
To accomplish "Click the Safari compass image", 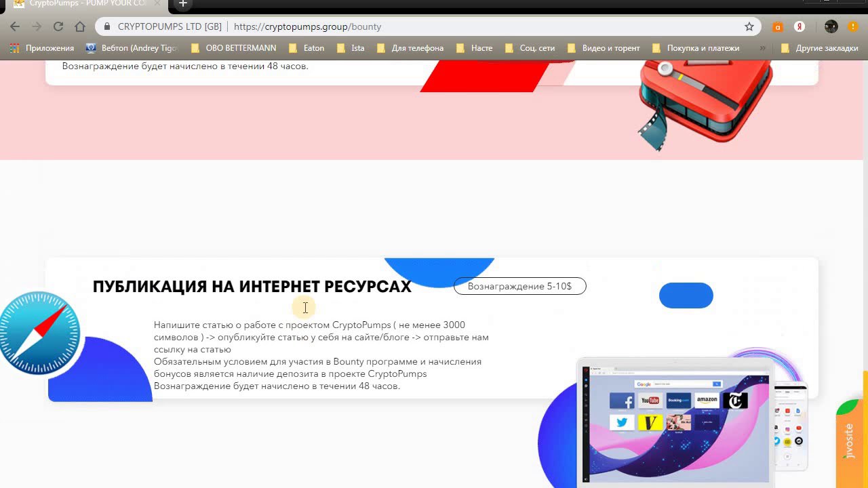I will [38, 333].
